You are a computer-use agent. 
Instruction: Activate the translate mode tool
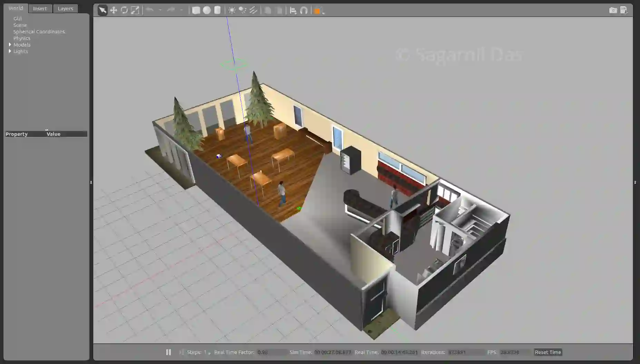[x=114, y=10]
